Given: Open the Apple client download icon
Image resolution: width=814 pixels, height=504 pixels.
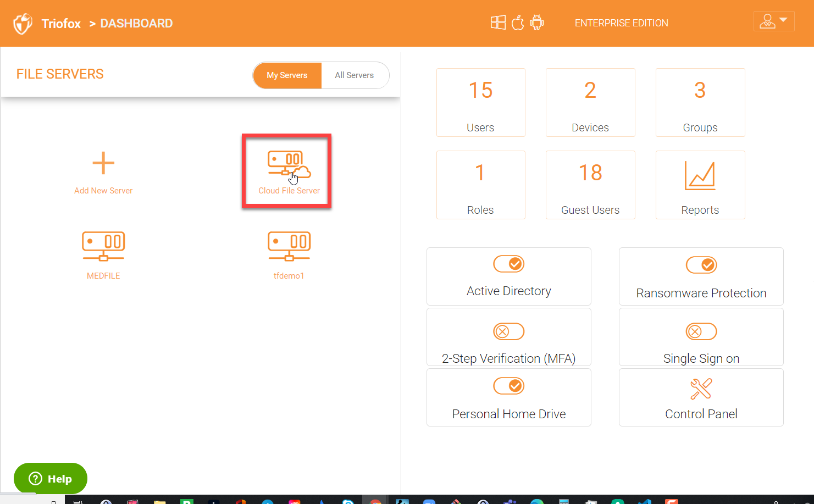Looking at the screenshot, I should [518, 23].
